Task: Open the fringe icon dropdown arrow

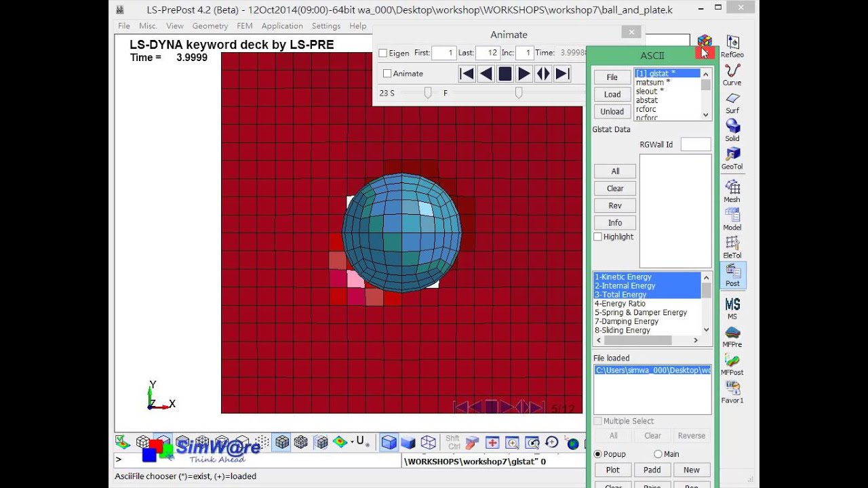Action: click(352, 443)
